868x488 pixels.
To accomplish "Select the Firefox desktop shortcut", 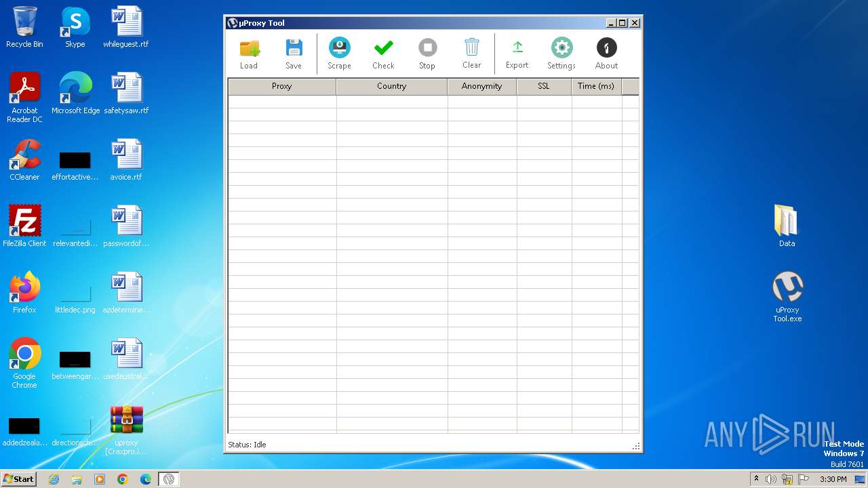I will point(24,293).
